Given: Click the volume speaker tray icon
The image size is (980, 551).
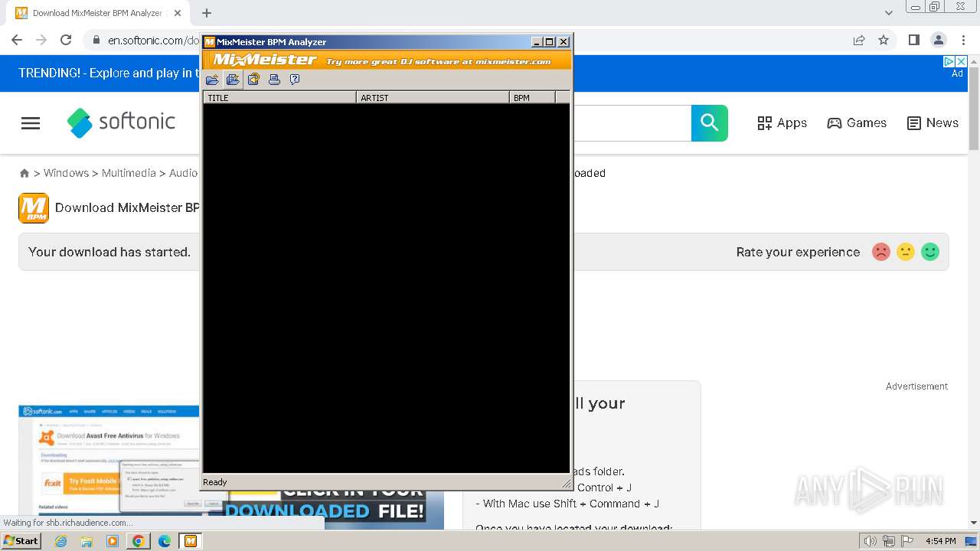Looking at the screenshot, I should (x=871, y=541).
